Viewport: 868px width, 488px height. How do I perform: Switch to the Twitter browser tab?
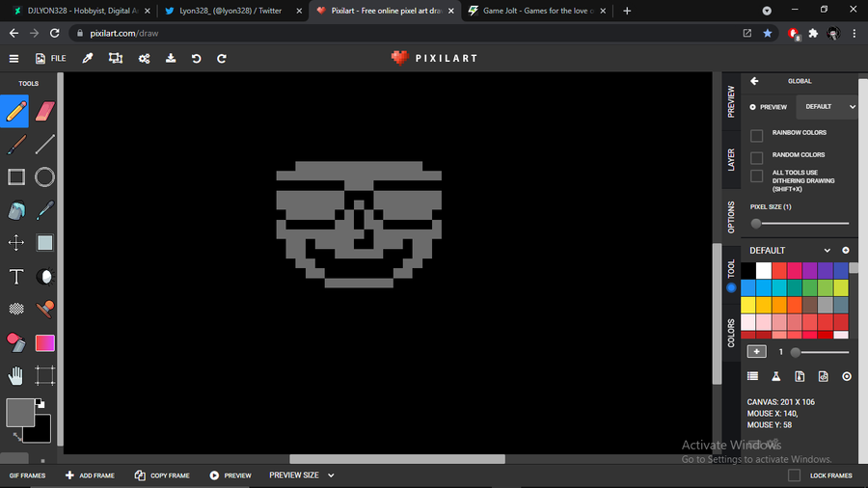click(x=231, y=11)
